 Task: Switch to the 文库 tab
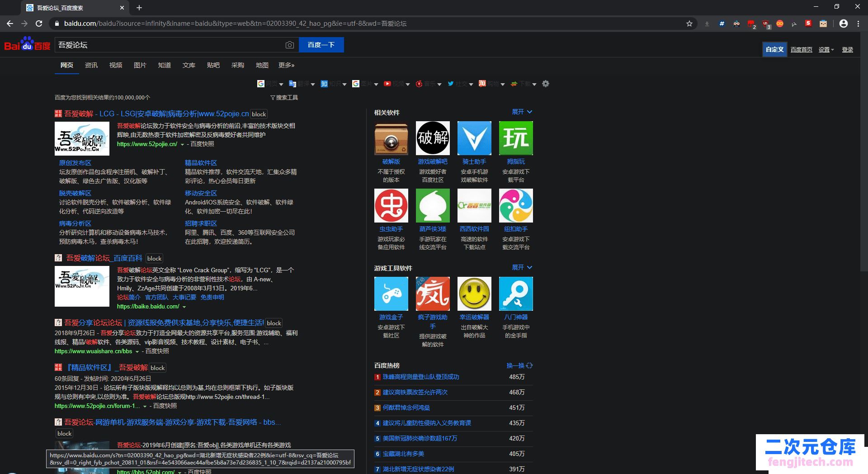[189, 65]
